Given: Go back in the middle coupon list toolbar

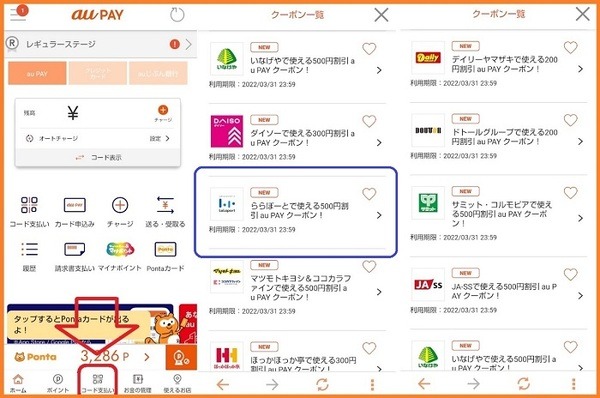Looking at the screenshot, I should [222, 384].
